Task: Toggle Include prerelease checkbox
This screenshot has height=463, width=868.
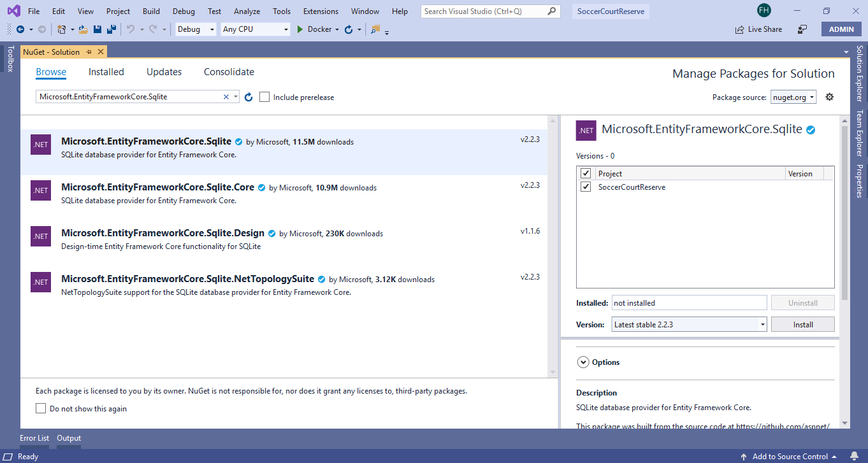Action: coord(264,97)
